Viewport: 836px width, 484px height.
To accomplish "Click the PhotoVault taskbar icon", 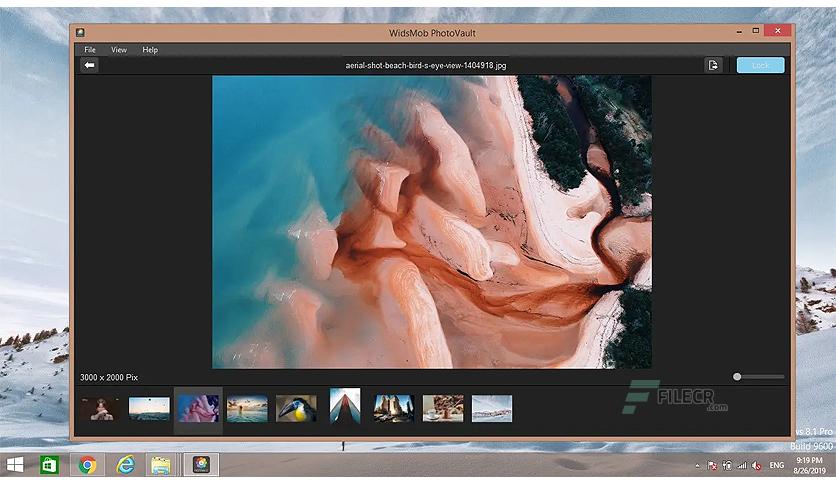I will 201,465.
